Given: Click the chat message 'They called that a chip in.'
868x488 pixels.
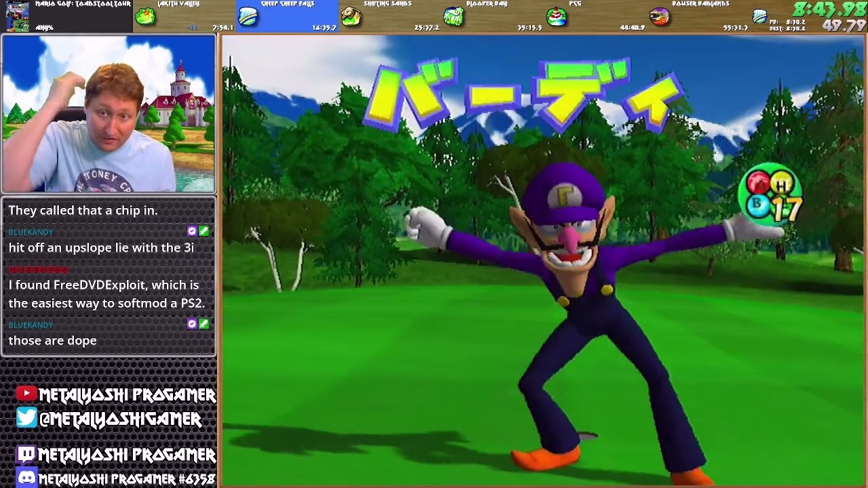Looking at the screenshot, I should (x=83, y=211).
